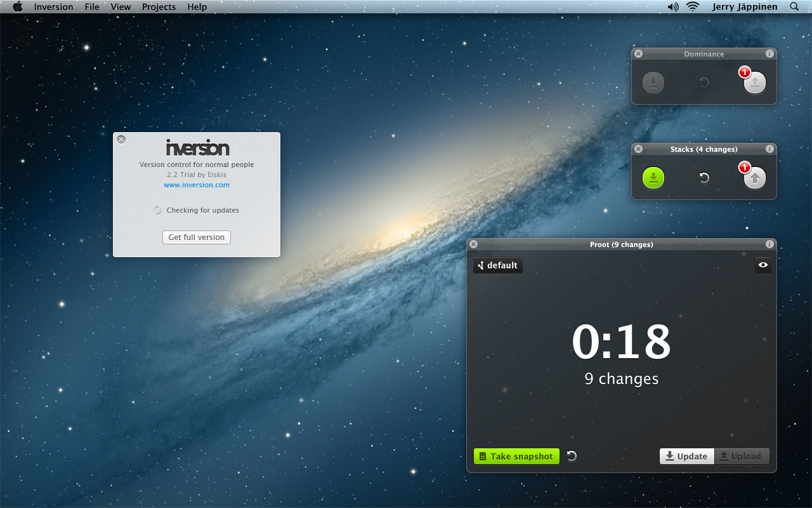Click the 0:18 timer in Proot
The image size is (812, 508).
click(621, 342)
